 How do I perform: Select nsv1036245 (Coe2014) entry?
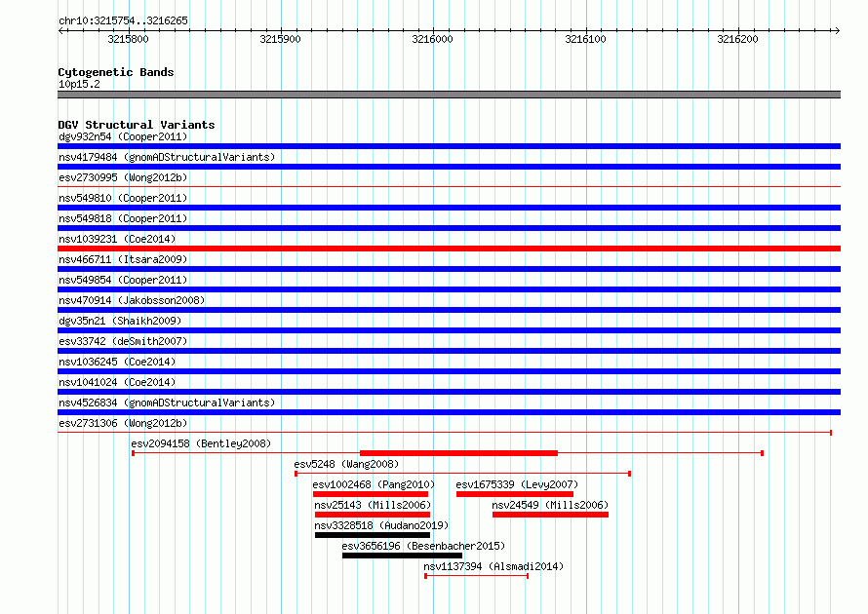(x=117, y=362)
